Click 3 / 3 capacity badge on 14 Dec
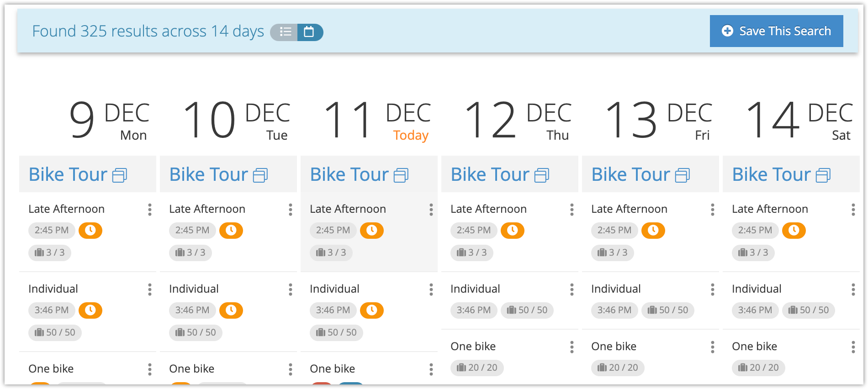The image size is (868, 389). (753, 252)
